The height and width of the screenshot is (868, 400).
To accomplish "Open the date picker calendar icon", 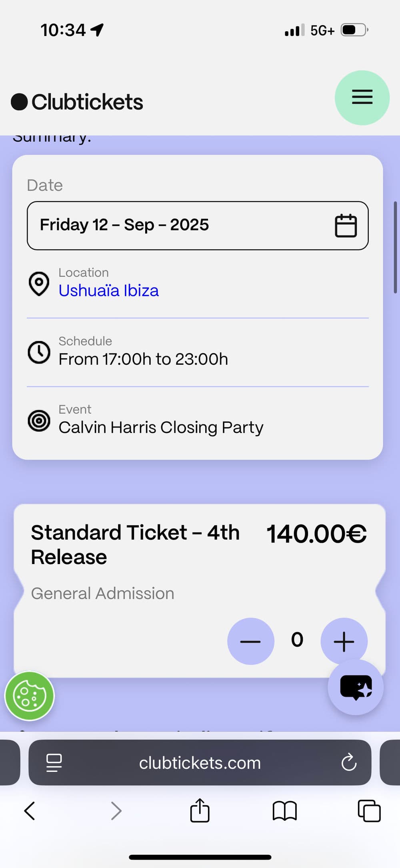I will pos(345,226).
